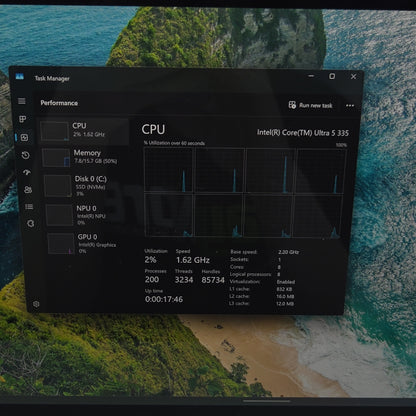Open the three-dot more options menu
The width and height of the screenshot is (416, 416).
point(350,106)
